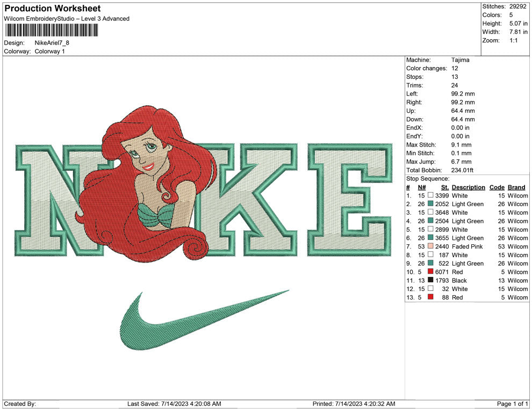The height and width of the screenshot is (409, 532).
Task: Click the Stop Sequence heading
Action: 428,179
